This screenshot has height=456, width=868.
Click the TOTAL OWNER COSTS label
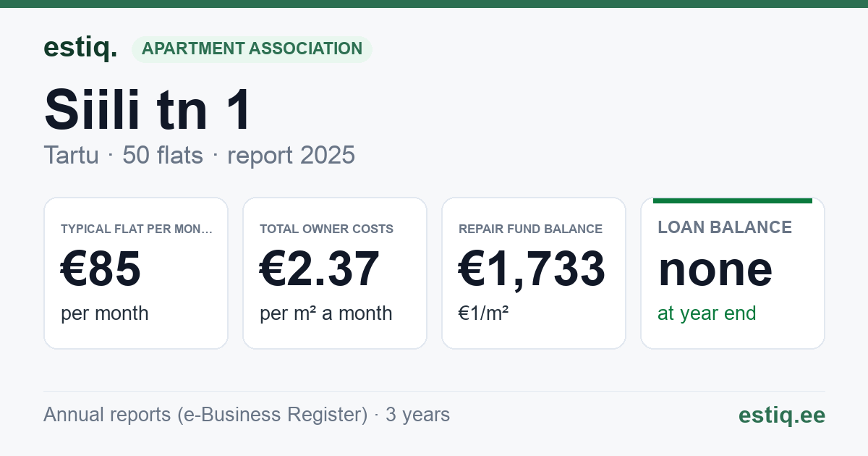coord(327,229)
